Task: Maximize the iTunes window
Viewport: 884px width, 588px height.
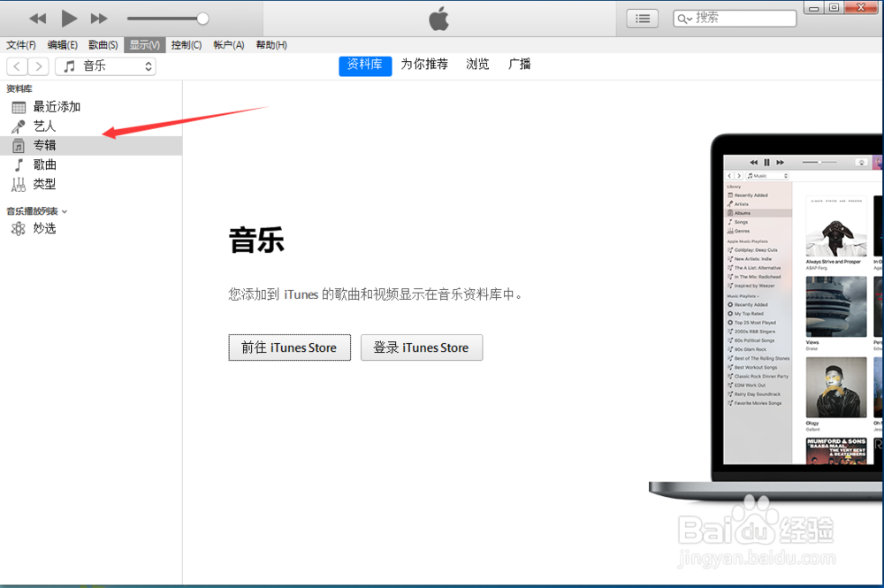Action: (834, 7)
